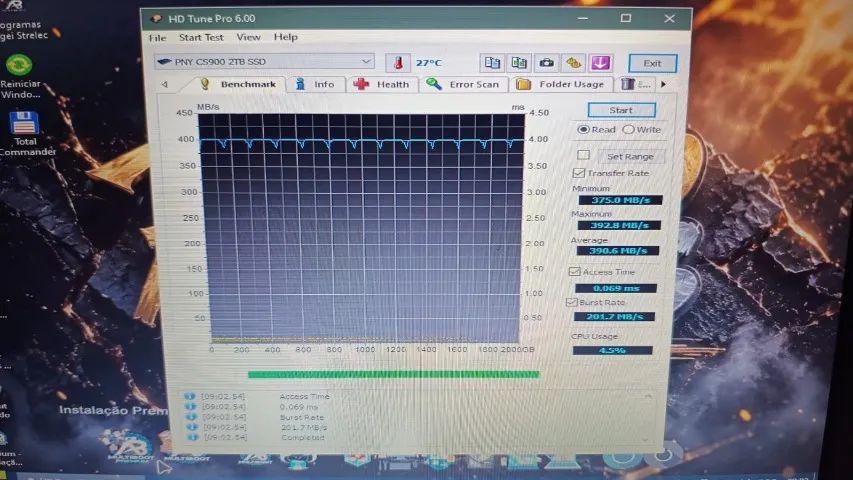Click the Exit button

click(x=652, y=63)
